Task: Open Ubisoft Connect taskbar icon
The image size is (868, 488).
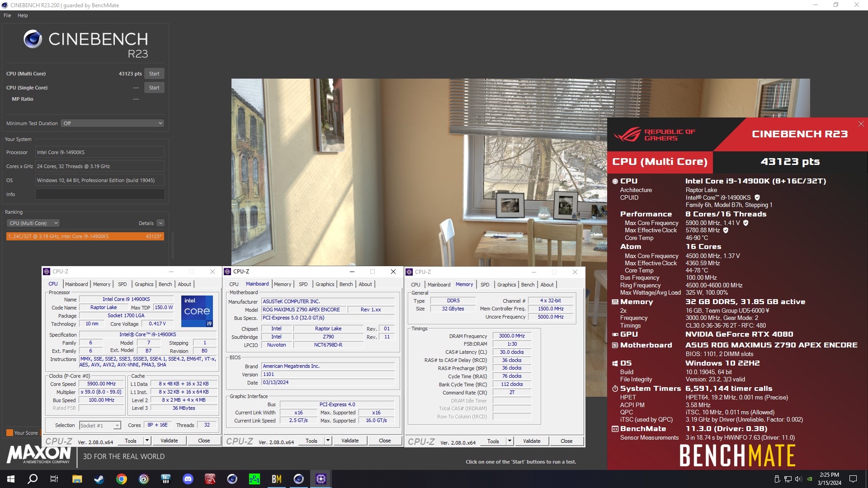Action: 143,479
